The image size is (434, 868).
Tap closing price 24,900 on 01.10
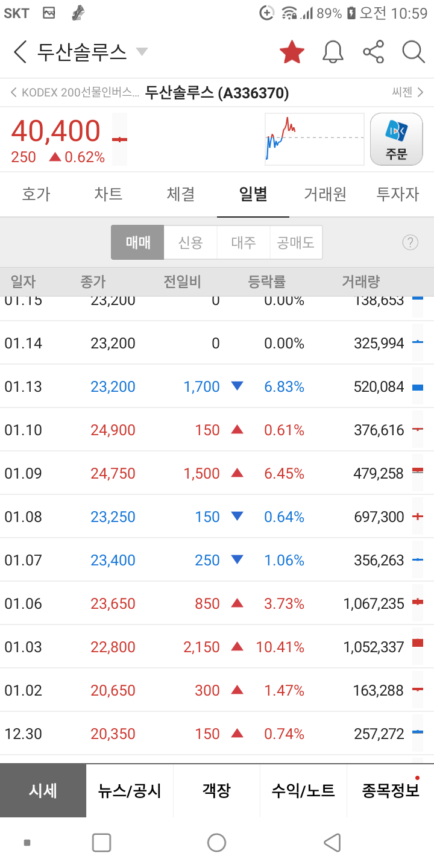113,430
